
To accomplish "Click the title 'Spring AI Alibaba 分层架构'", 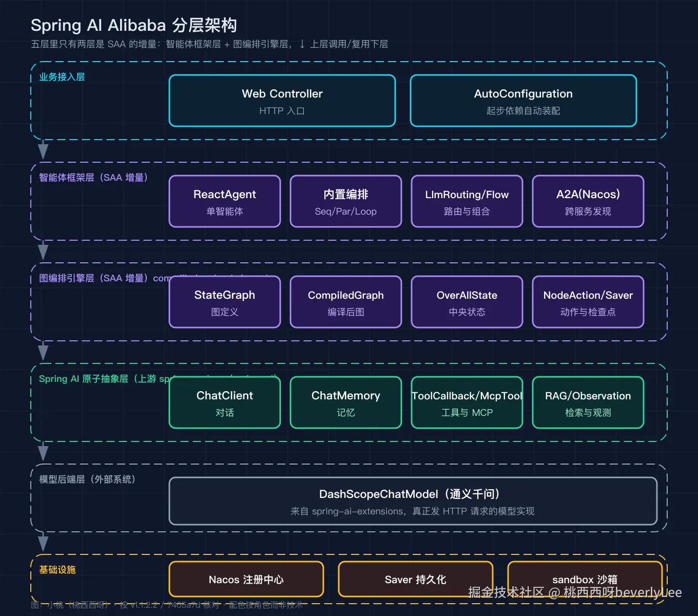I will click(134, 25).
